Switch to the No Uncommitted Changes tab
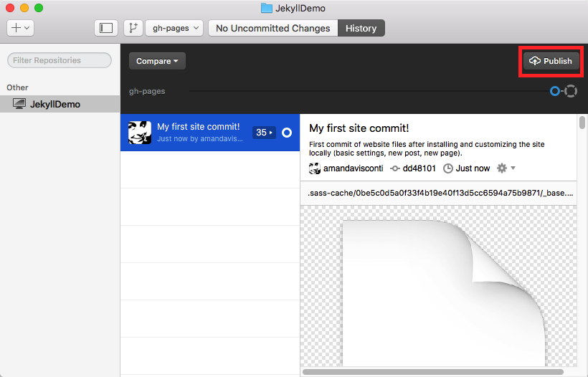The height and width of the screenshot is (377, 588). click(x=272, y=28)
